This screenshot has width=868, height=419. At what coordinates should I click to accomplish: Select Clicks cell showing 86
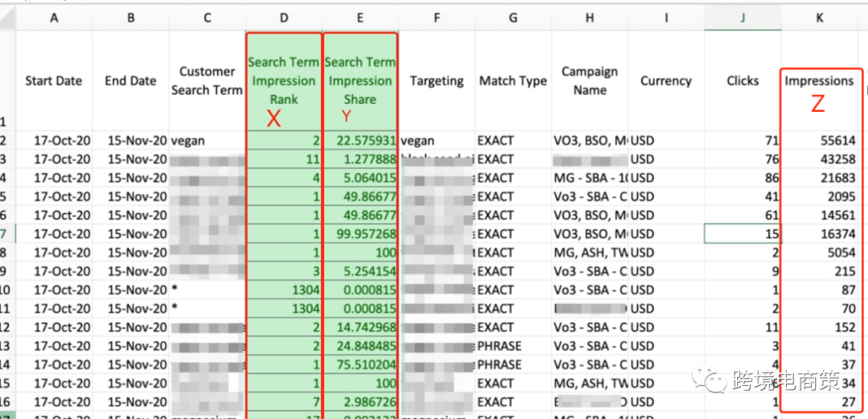(743, 178)
